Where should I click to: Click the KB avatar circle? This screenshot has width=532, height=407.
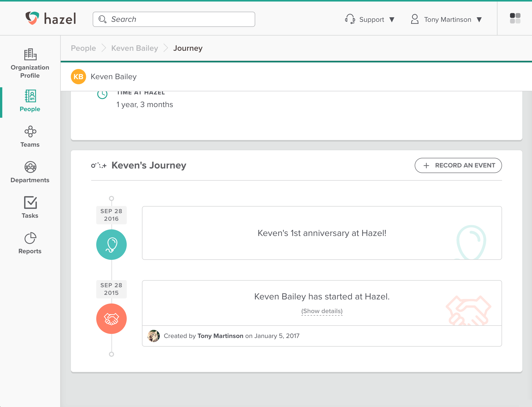point(78,77)
